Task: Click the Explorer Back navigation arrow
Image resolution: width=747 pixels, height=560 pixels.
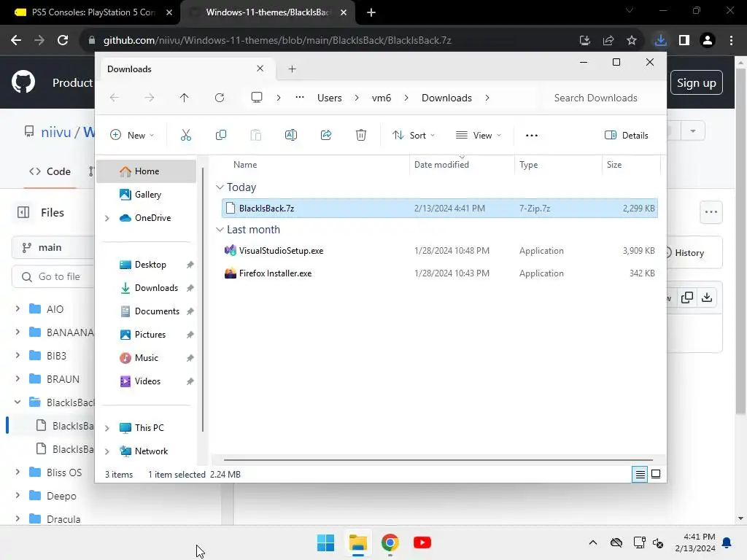Action: [x=115, y=98]
